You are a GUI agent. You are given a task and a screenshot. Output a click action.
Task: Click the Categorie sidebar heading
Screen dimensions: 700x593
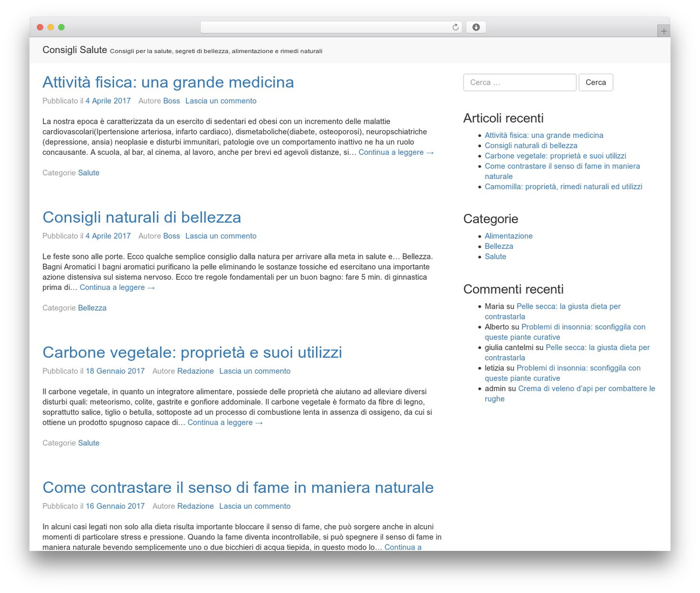[x=491, y=219]
